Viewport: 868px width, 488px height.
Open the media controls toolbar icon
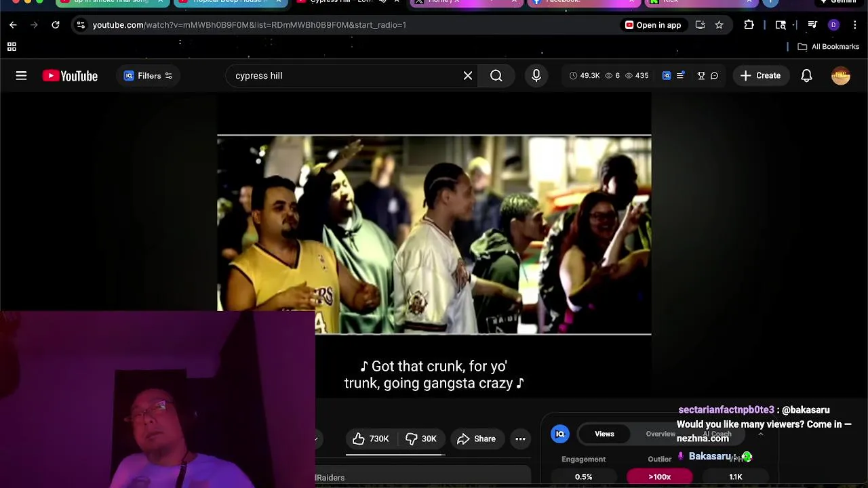click(x=812, y=25)
